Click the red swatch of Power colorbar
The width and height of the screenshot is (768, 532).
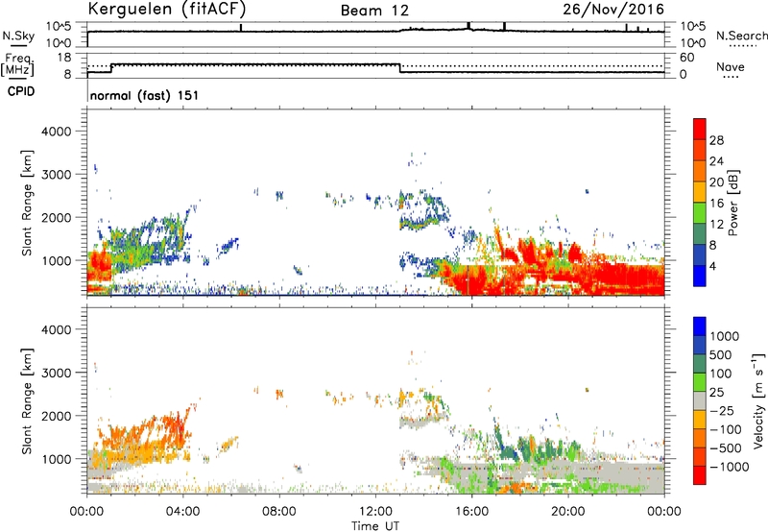(700, 129)
